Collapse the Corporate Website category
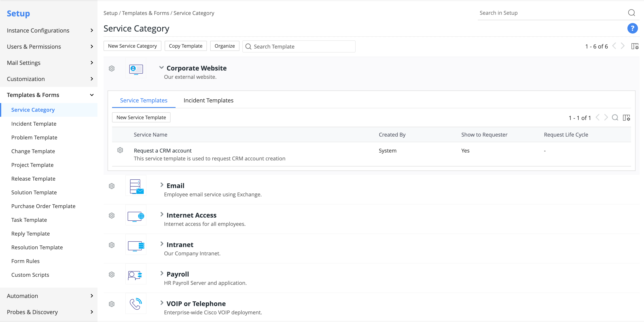The height and width of the screenshot is (322, 644). tap(161, 68)
